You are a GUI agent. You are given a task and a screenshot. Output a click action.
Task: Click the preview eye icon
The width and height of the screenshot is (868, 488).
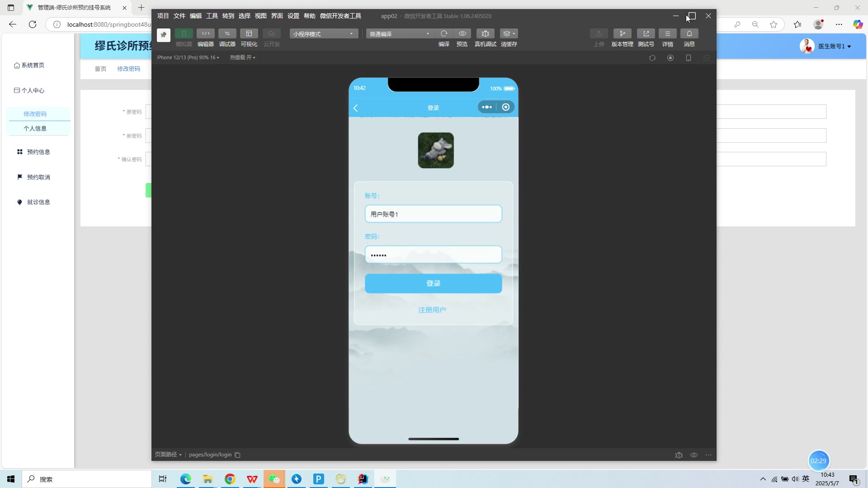pyautogui.click(x=462, y=34)
